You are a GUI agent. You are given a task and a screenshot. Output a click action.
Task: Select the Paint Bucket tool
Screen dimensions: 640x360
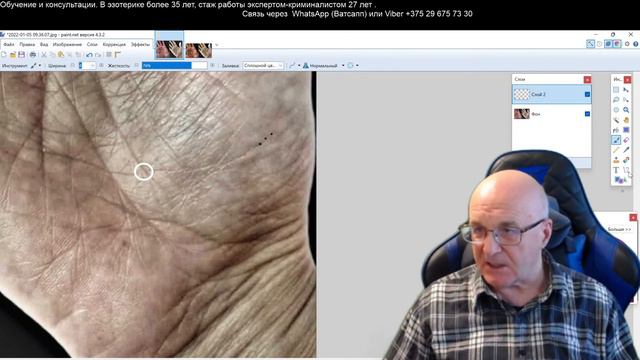tap(616, 130)
